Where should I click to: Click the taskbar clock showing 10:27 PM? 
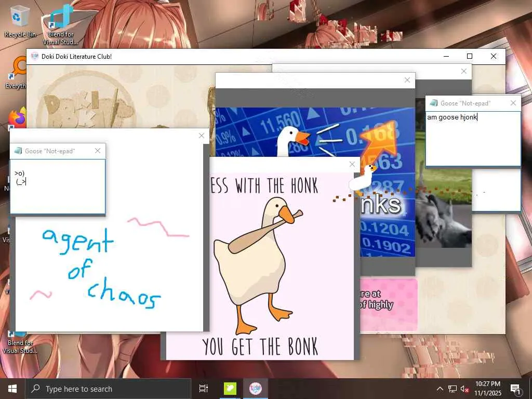coord(487,389)
